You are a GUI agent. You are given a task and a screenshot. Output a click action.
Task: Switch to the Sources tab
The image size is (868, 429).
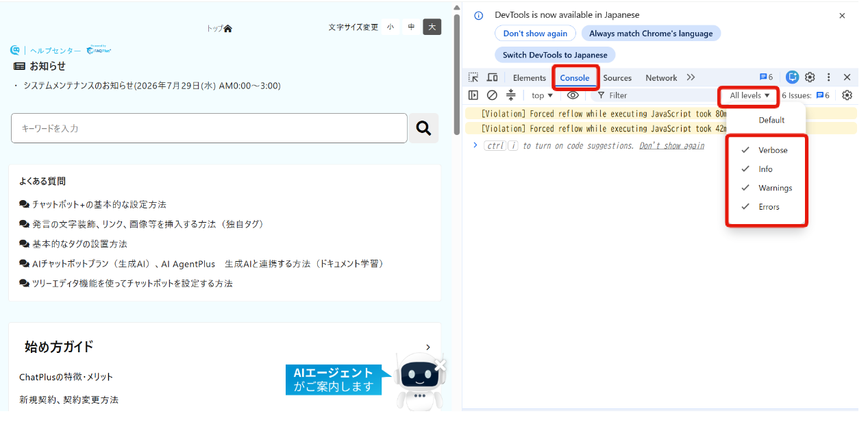coord(617,77)
